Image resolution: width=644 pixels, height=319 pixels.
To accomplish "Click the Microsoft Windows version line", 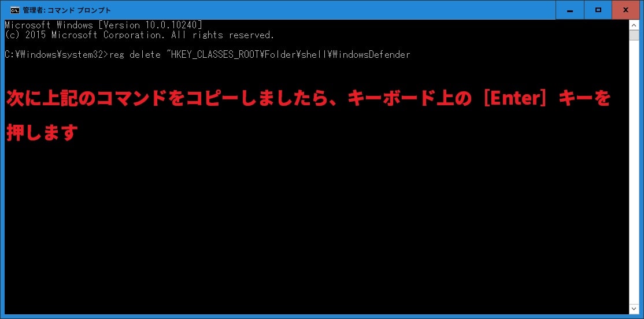I will point(103,25).
